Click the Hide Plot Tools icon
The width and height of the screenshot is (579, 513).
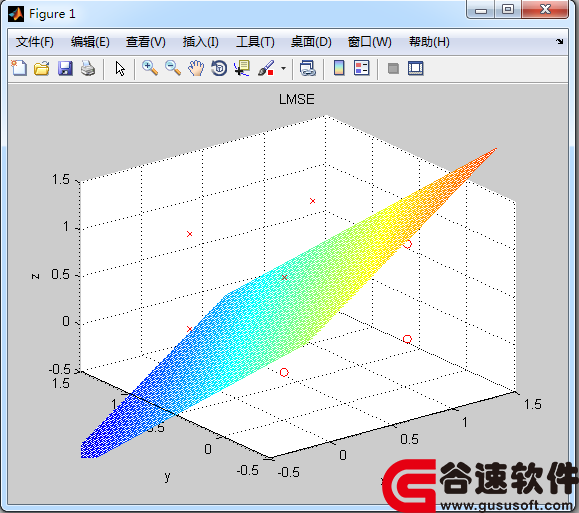(393, 68)
